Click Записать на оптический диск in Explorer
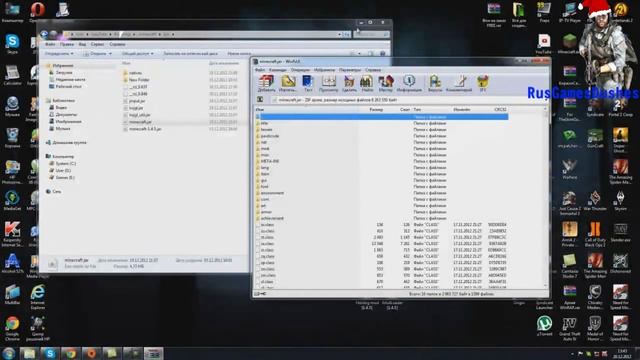This screenshot has height=360, width=640. click(190, 53)
